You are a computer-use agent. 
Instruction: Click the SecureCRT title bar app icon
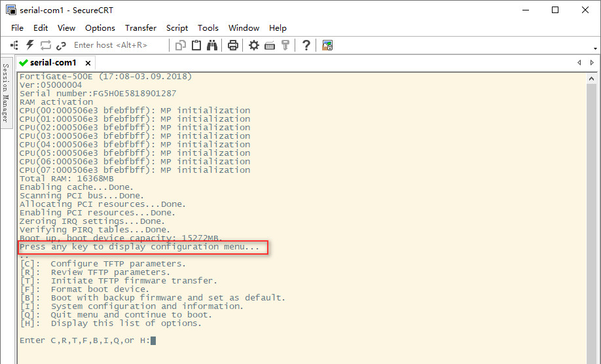click(10, 10)
